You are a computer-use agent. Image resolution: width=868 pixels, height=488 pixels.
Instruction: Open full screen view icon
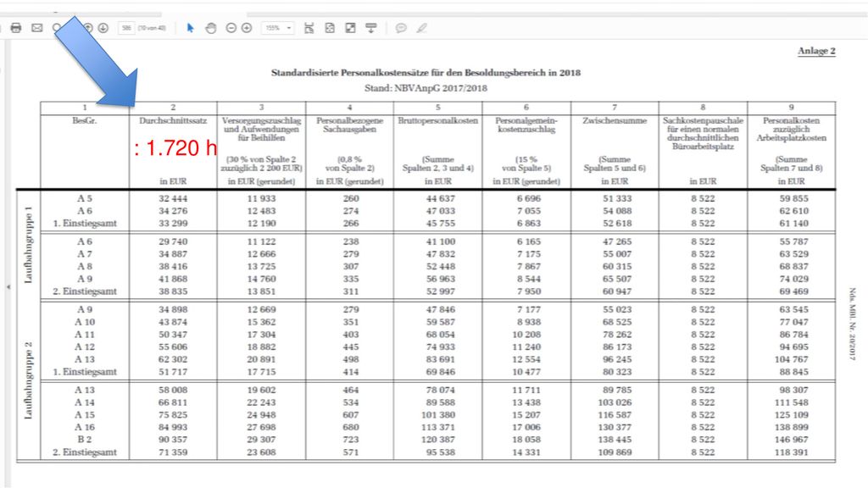coord(350,28)
